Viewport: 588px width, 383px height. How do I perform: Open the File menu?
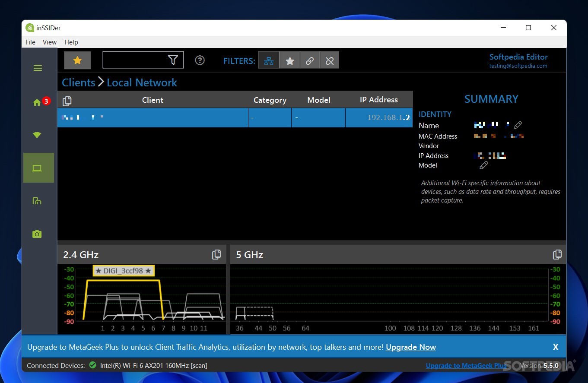coord(30,42)
